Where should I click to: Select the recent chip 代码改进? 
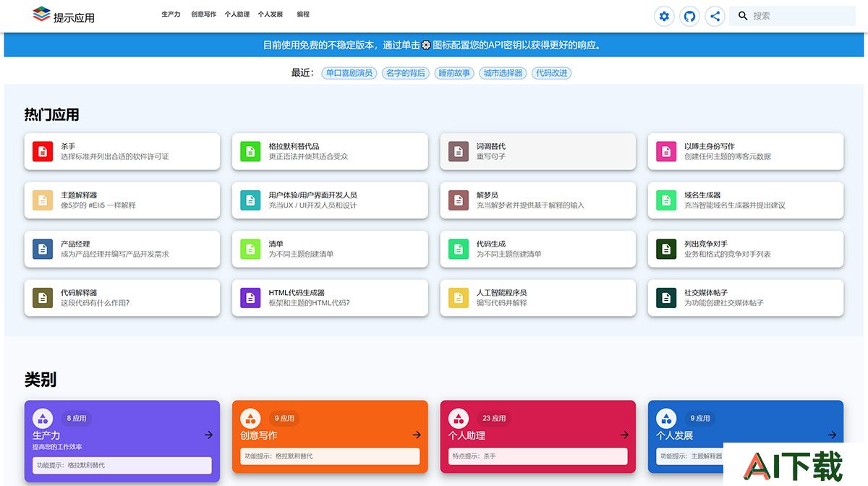click(552, 73)
